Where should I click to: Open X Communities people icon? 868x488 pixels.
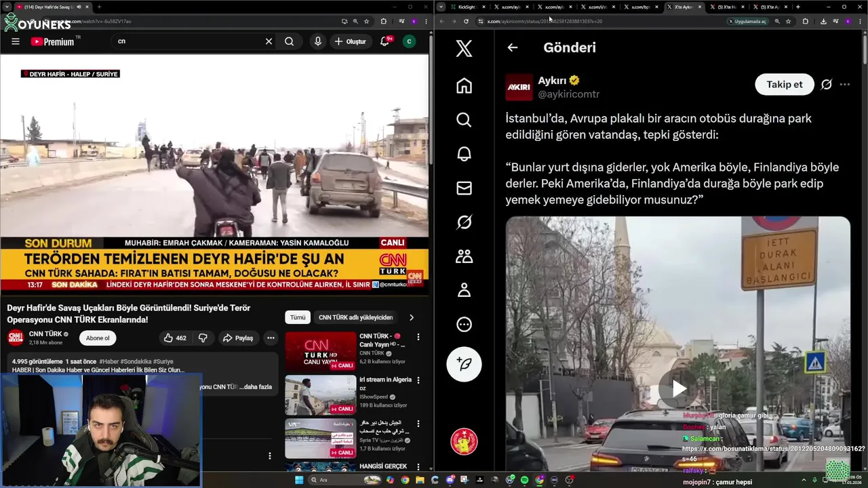coord(464,256)
